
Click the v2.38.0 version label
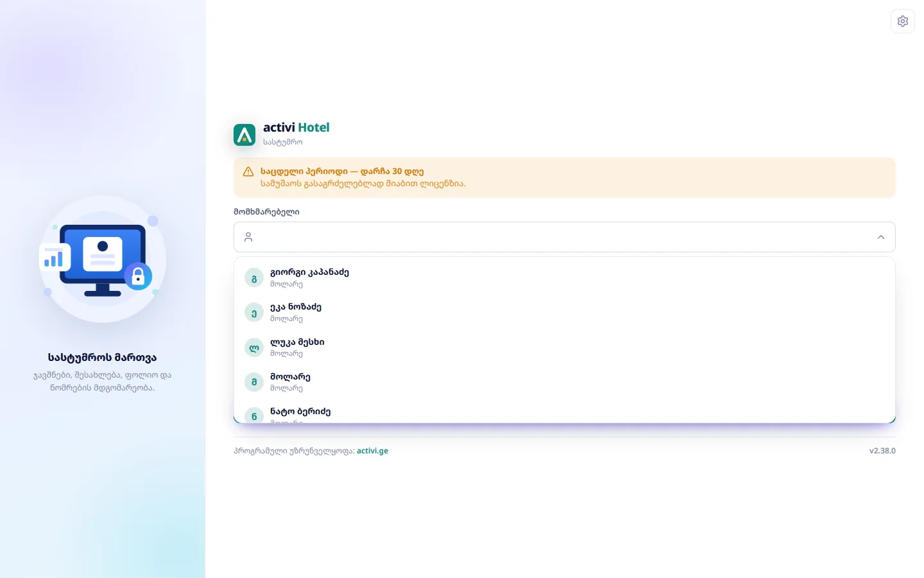click(882, 451)
